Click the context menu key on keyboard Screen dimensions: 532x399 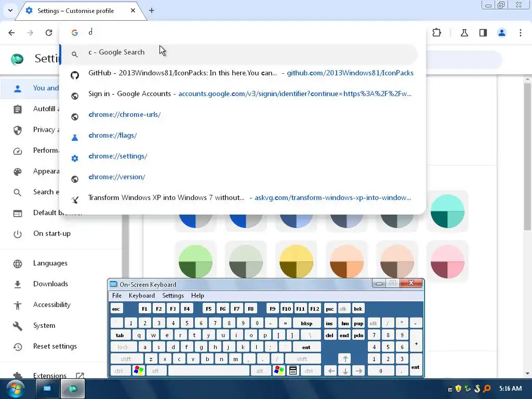tap(293, 371)
